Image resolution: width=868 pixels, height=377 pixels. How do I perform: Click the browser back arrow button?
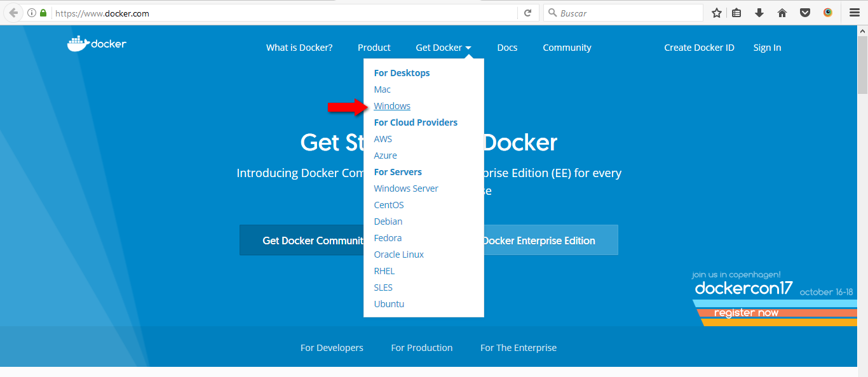click(x=13, y=13)
